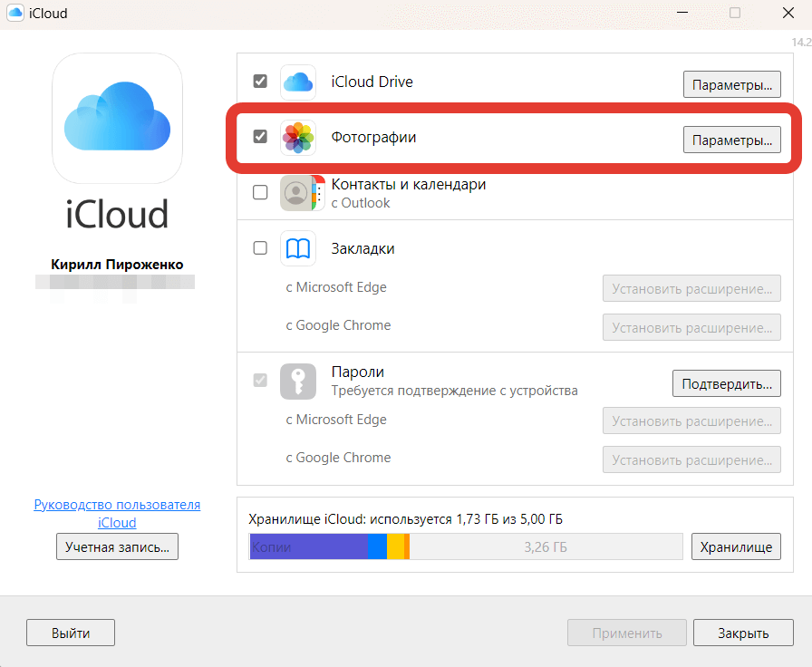Click the Выйти sign-out button

click(71, 633)
